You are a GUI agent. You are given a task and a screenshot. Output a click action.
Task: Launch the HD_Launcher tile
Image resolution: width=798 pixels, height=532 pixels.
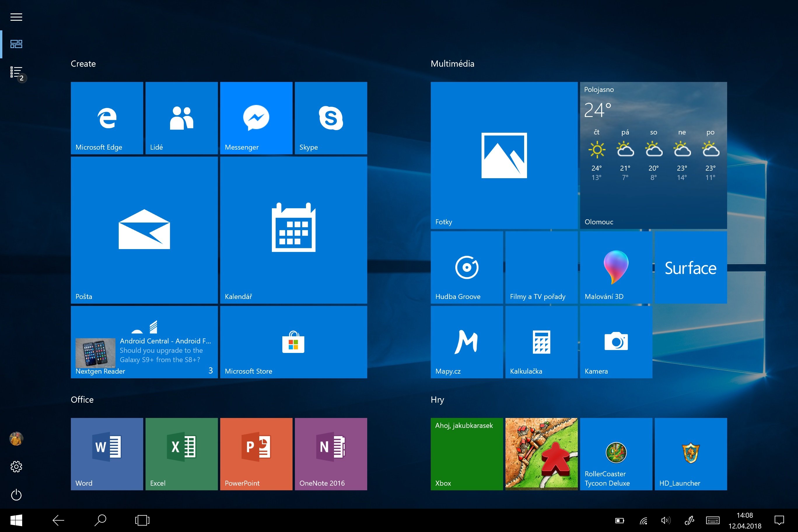pos(691,454)
